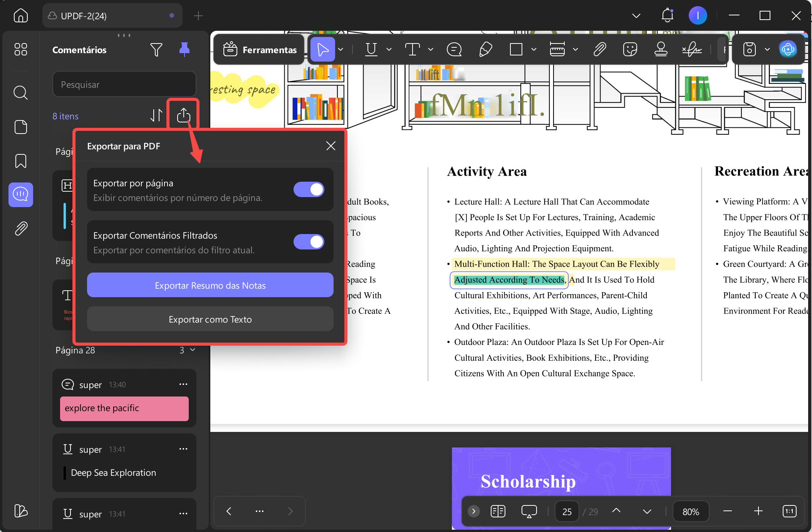The image size is (812, 532).
Task: Open the search panel in sidebar
Action: (x=20, y=92)
